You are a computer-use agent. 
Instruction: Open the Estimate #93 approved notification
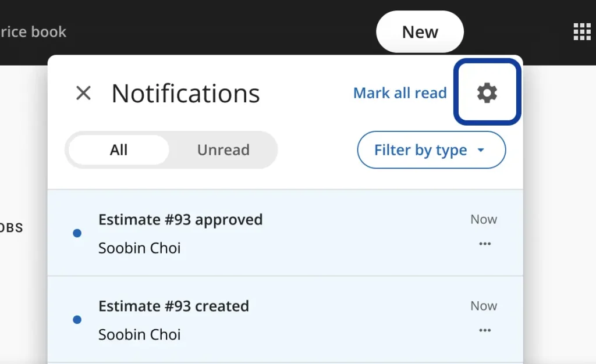180,220
